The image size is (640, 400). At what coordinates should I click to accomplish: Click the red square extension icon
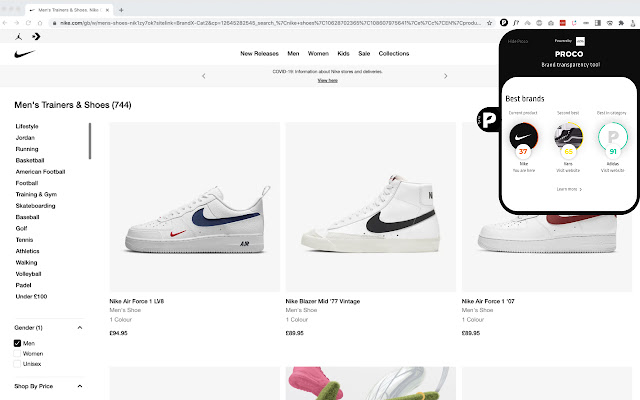click(x=562, y=23)
